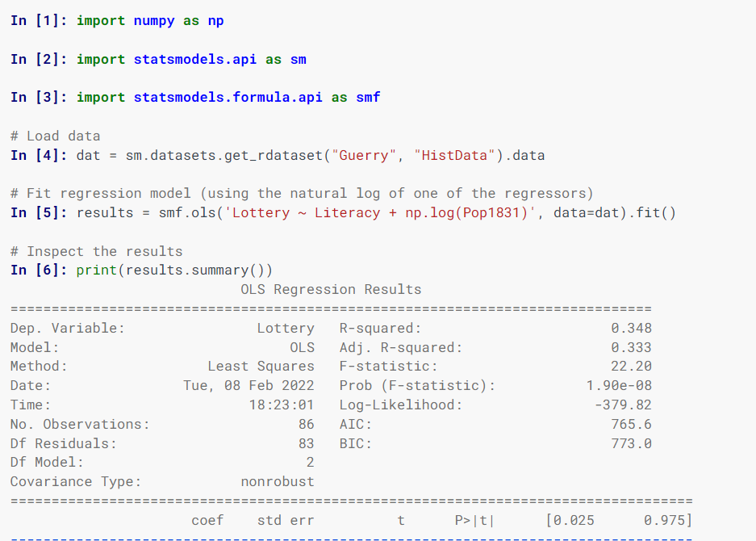
Task: Click the 'std err' column header
Action: [x=286, y=520]
